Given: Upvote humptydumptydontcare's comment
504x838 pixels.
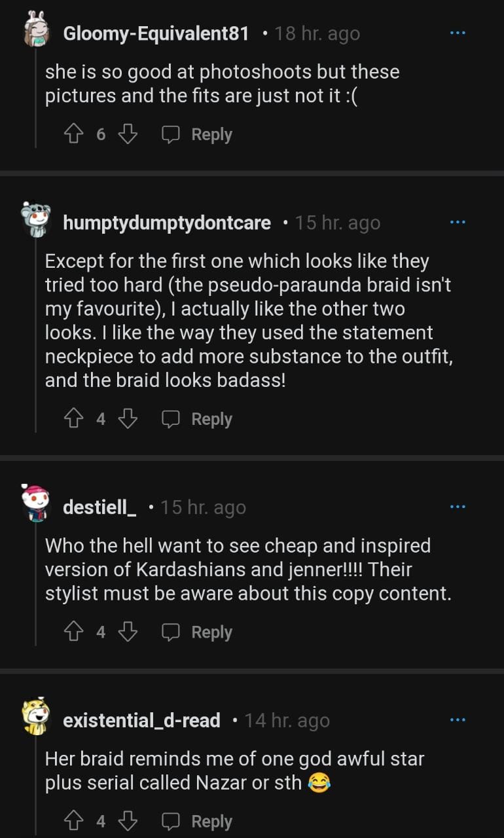Looking at the screenshot, I should point(72,419).
